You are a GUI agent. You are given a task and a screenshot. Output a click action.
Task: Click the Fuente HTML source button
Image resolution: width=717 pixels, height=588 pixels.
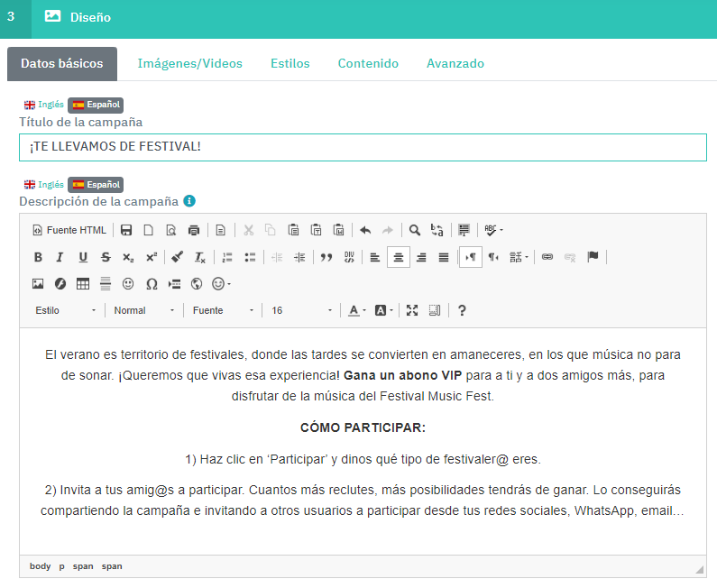click(69, 230)
